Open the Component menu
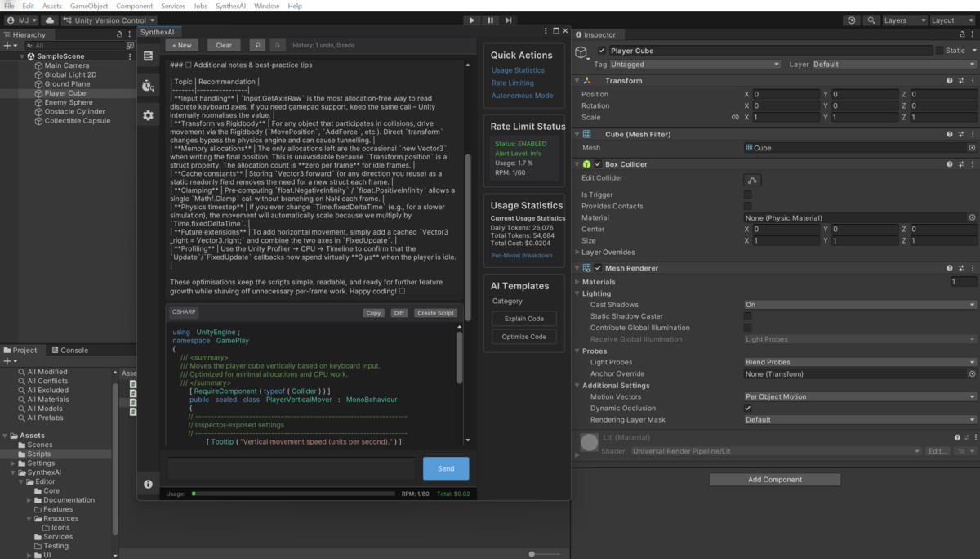Screen dimensions: 980x559 [134, 6]
